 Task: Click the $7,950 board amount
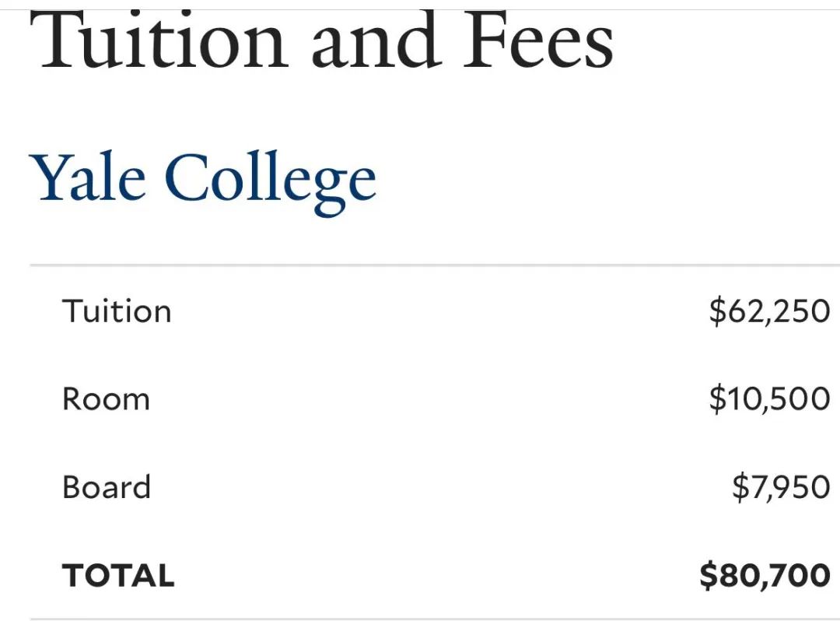click(781, 487)
